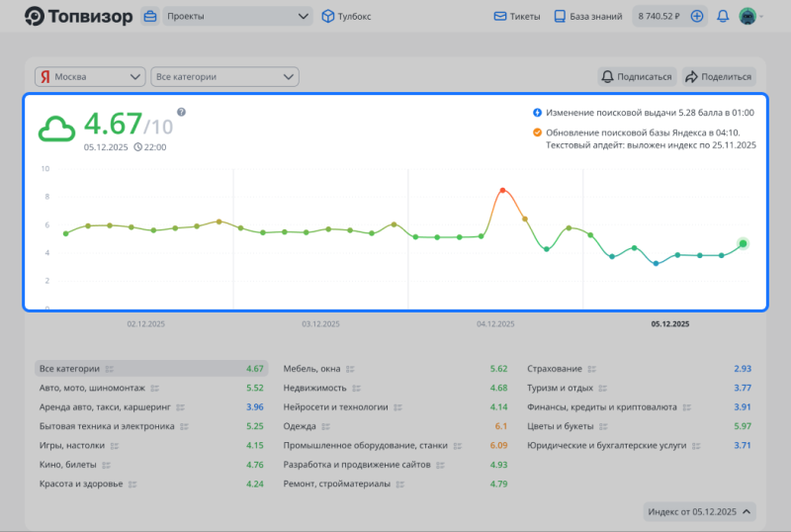
Task: Click the briefcase projects icon
Action: click(x=149, y=16)
